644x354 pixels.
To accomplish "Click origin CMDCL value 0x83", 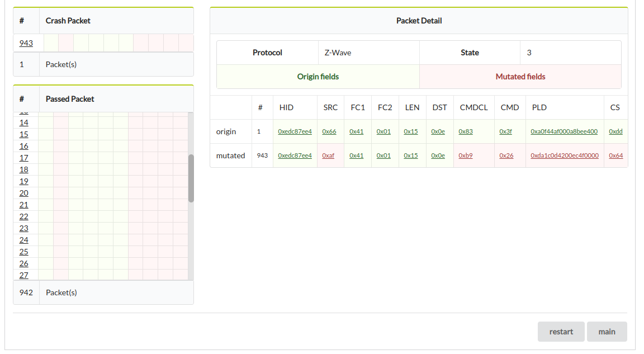I will click(465, 131).
